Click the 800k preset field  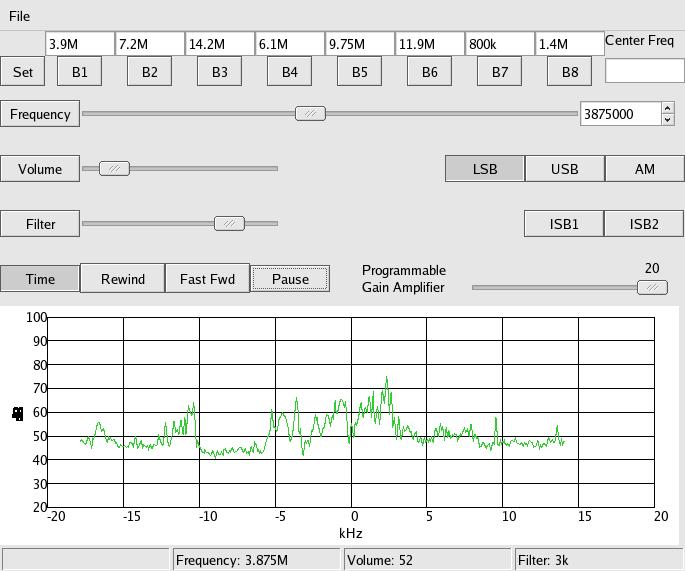pyautogui.click(x=500, y=44)
